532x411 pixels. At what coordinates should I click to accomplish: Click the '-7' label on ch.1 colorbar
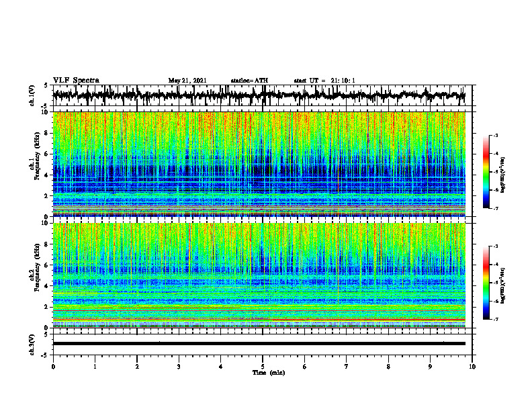pos(496,208)
